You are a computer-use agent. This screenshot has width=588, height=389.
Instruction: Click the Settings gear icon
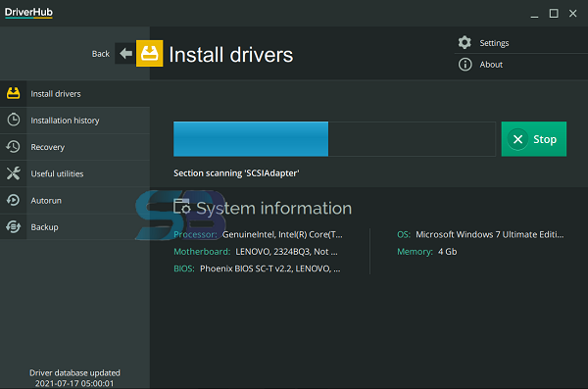(465, 42)
